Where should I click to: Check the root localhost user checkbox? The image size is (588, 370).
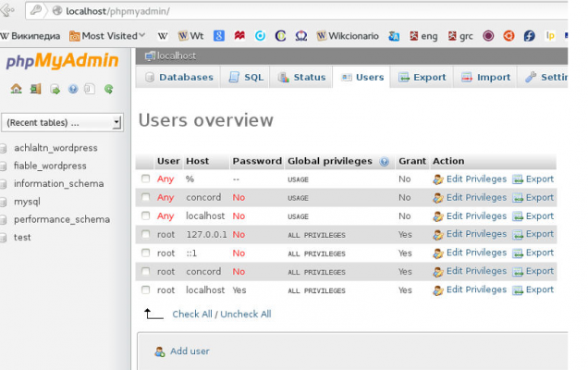145,290
